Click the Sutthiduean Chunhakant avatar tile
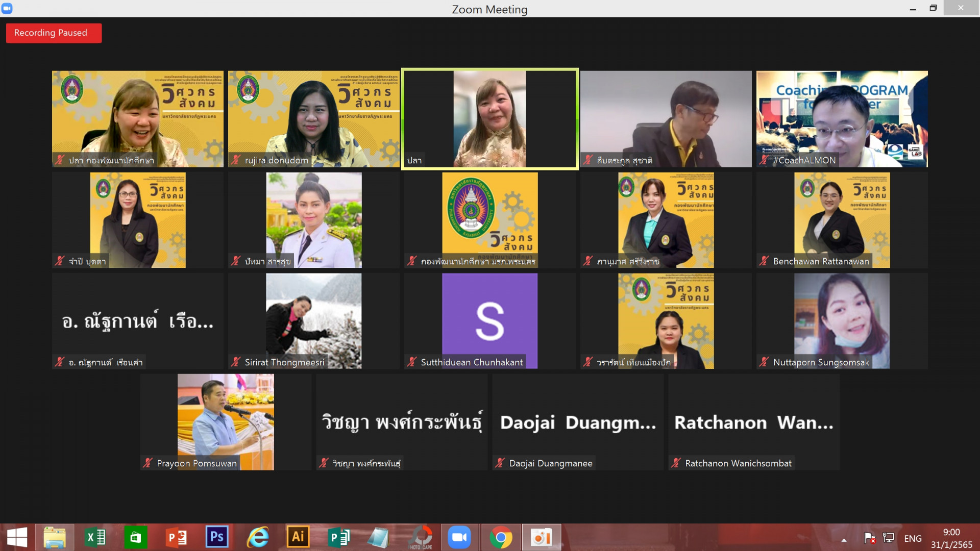 (489, 320)
